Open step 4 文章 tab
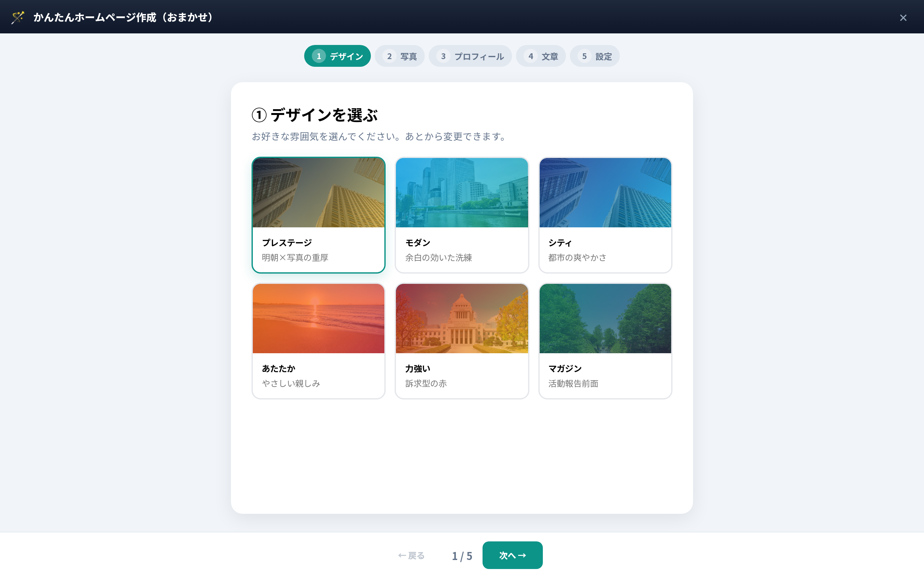 click(x=541, y=56)
